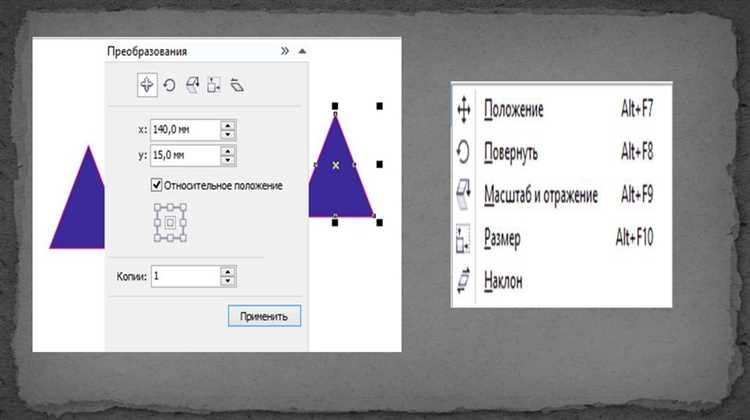Select the Skew transformation icon

237,86
